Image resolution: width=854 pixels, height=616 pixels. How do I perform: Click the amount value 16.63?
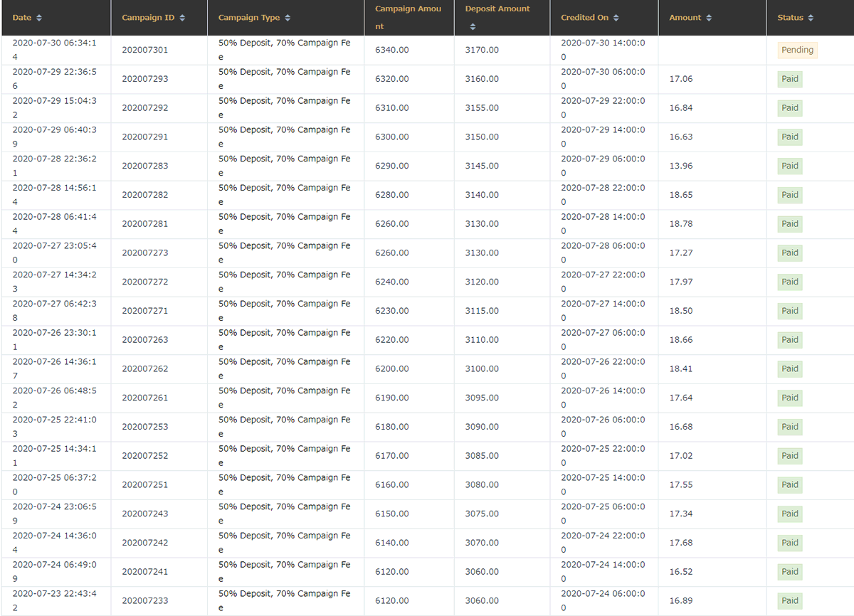[x=681, y=137]
